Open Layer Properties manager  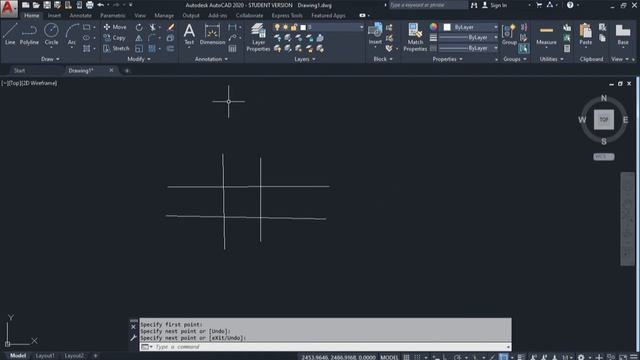pos(258,37)
